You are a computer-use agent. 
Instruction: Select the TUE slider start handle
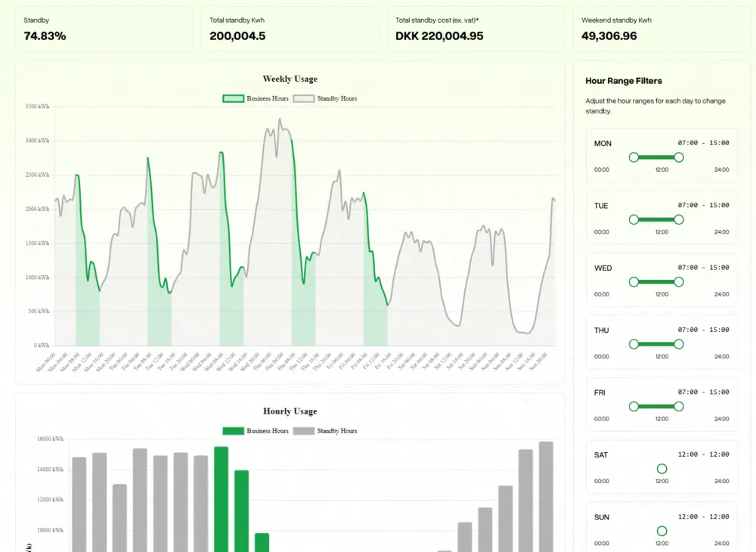[634, 220]
